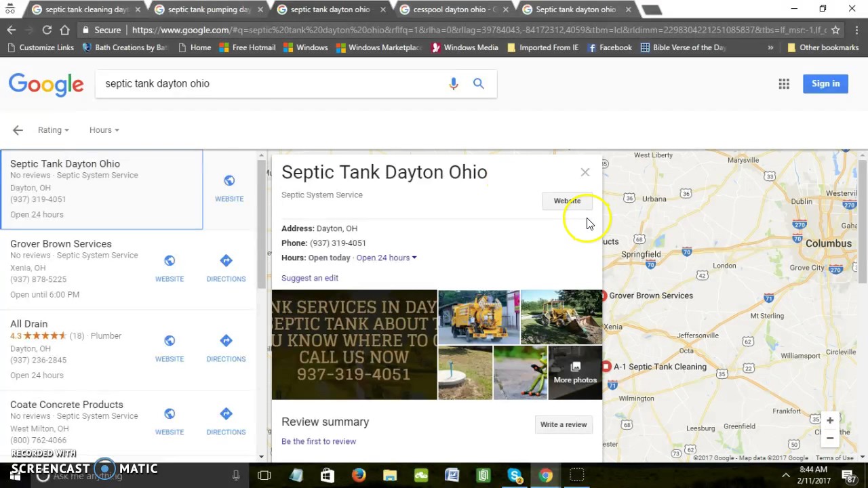Screen dimensions: 868x488
Task: Open the Windows Start menu
Action: tap(15, 475)
